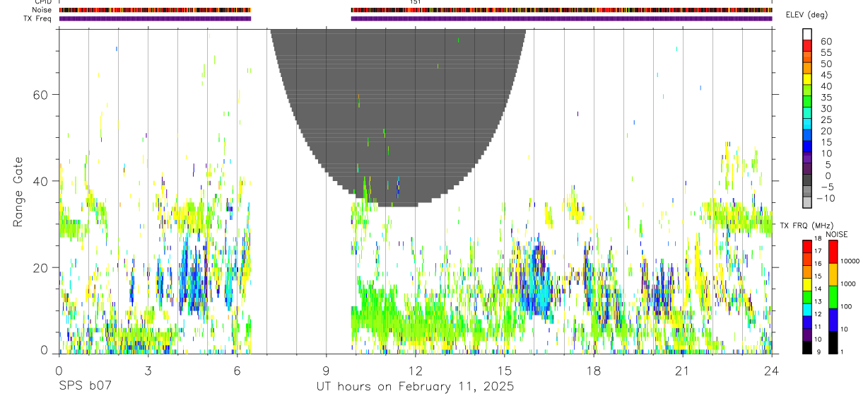
Task: Click x-axis tick label '18'
Action: (593, 371)
